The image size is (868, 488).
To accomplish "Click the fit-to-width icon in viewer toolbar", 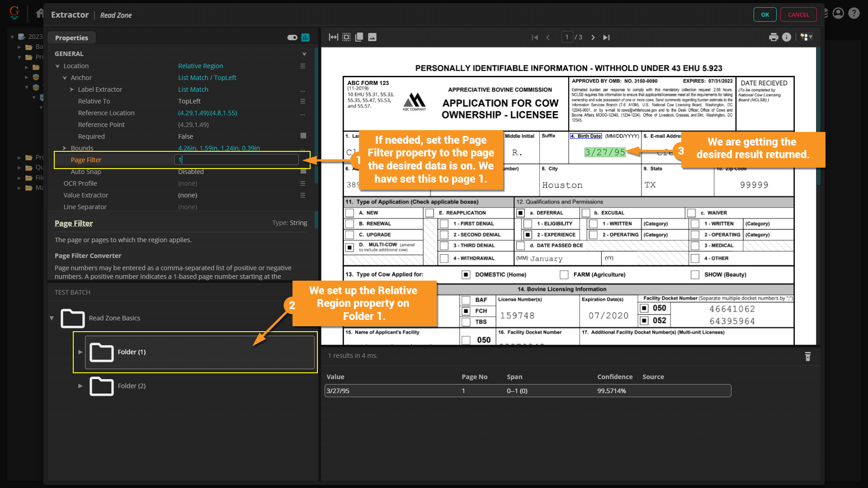I will (x=333, y=38).
